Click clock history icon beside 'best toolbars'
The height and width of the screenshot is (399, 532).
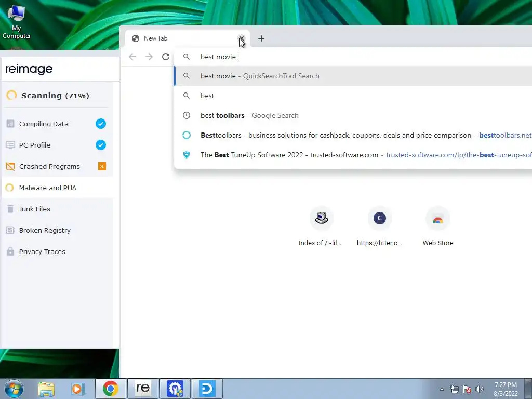187,115
